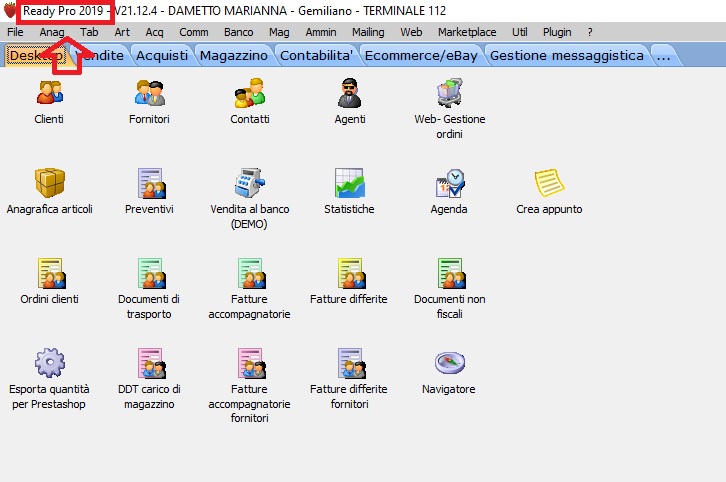This screenshot has width=726, height=482.
Task: Open Documenti di trasporto icon
Action: click(x=151, y=273)
